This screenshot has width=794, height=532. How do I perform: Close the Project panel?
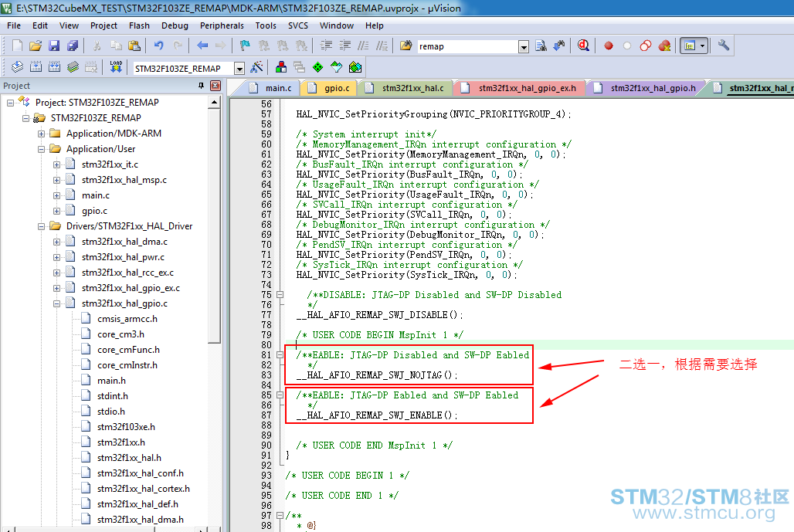coord(215,86)
